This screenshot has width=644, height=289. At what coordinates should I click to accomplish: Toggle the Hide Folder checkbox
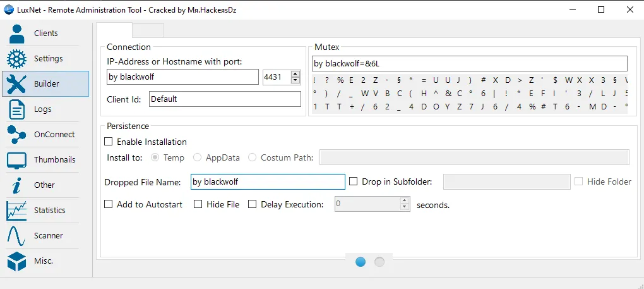point(579,181)
